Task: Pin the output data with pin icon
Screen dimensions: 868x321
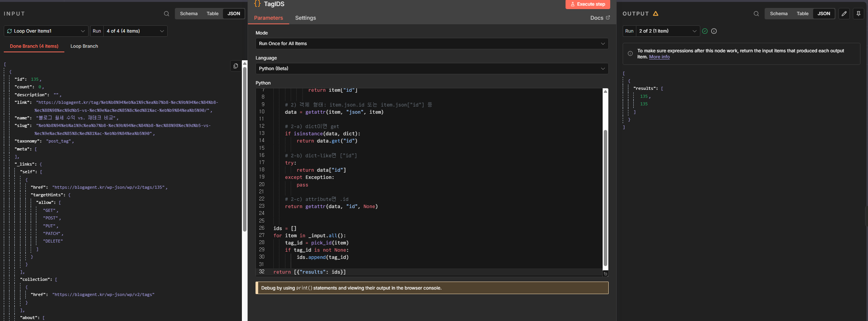Action: (x=858, y=14)
